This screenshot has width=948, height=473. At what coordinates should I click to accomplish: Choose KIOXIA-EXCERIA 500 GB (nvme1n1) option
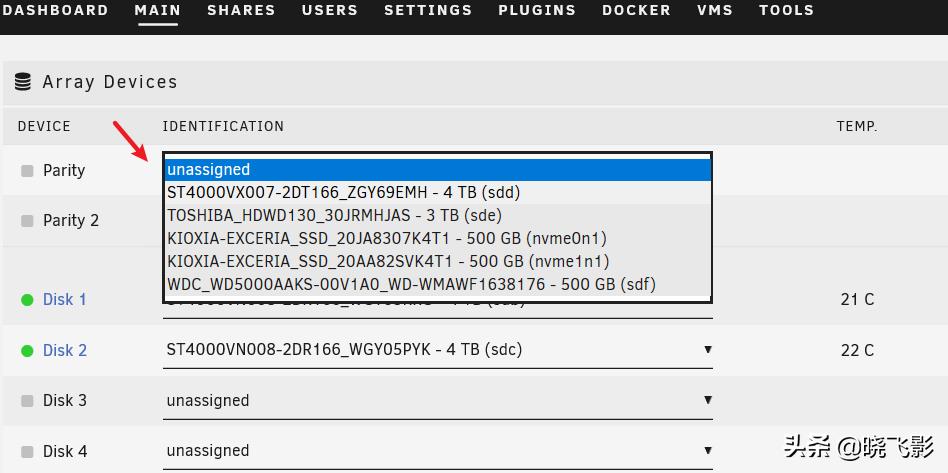(438, 261)
